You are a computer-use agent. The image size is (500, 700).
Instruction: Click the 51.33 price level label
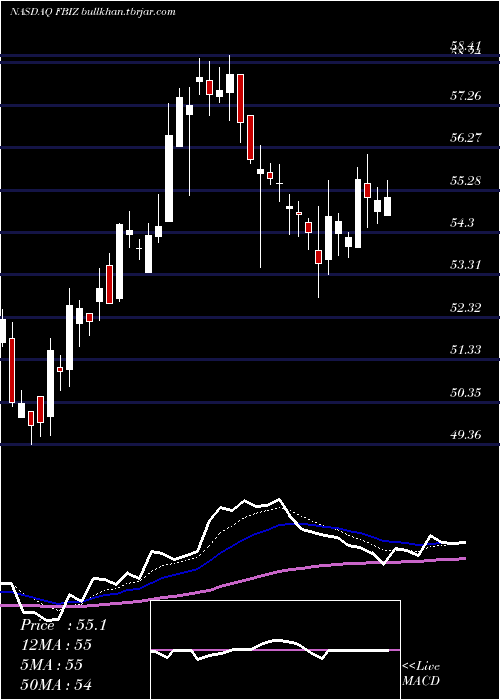466,350
